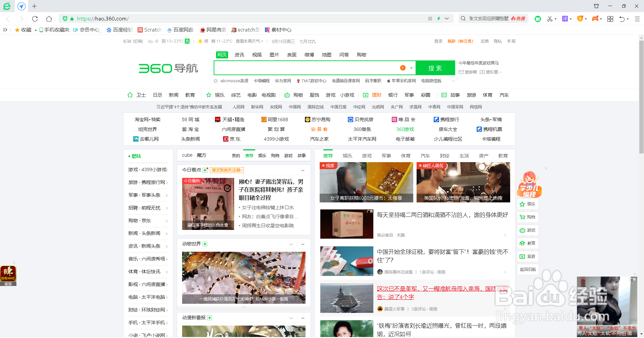Open the 查看本周天气 weather link
Viewport: 644px width, 338px height.
[249, 41]
